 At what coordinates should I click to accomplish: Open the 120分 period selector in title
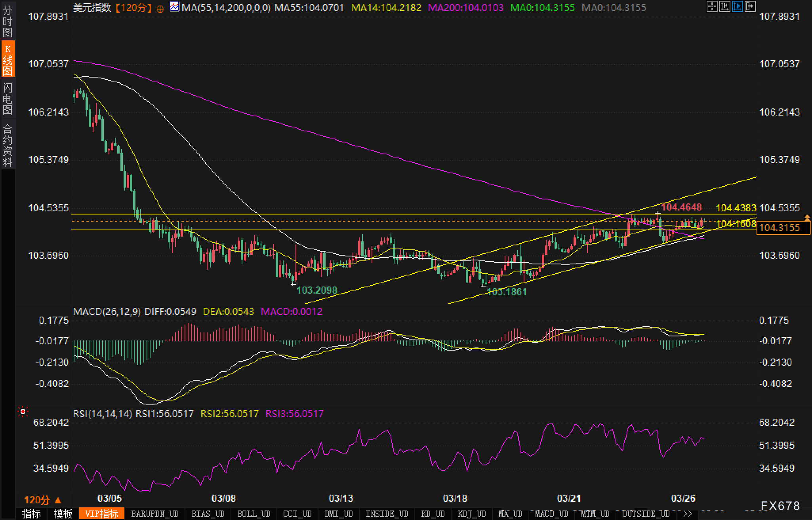coord(133,8)
